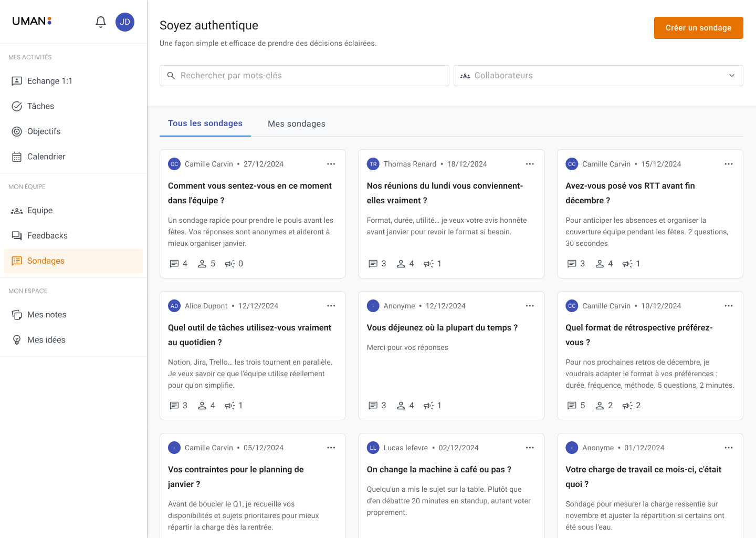Open the Objectifs target icon
Screen dimensions: 756x538
pyautogui.click(x=17, y=131)
